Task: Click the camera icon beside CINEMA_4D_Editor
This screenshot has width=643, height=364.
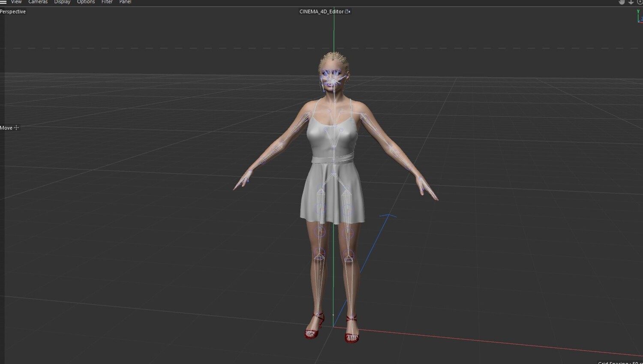Action: point(348,12)
